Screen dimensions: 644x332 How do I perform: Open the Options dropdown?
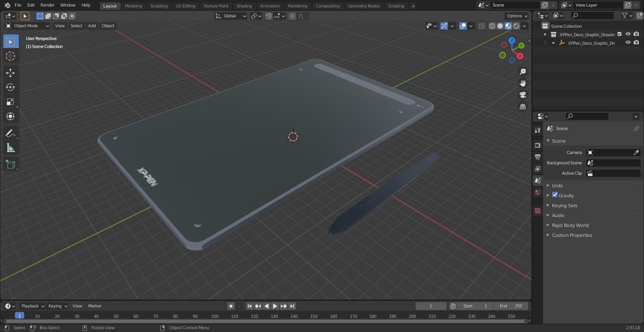pos(517,16)
